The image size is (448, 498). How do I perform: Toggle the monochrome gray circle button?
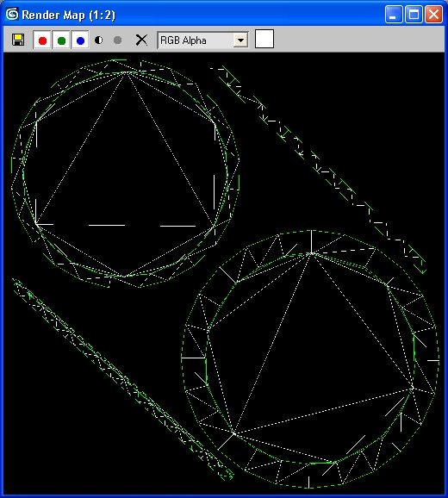tap(117, 40)
